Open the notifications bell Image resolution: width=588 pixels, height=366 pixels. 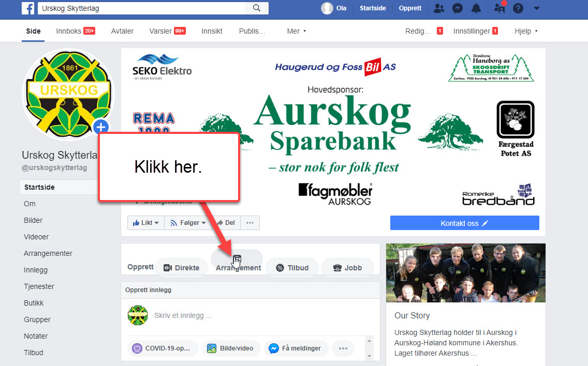(x=476, y=8)
